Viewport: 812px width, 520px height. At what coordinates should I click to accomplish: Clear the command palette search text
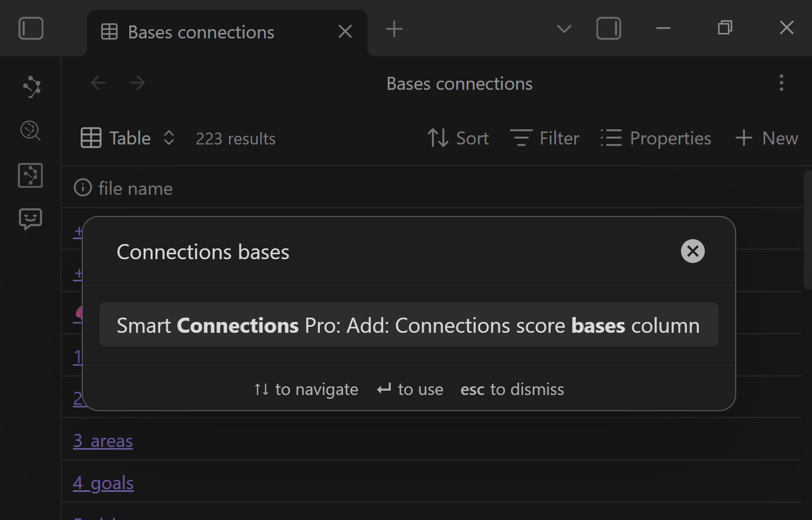(692, 251)
